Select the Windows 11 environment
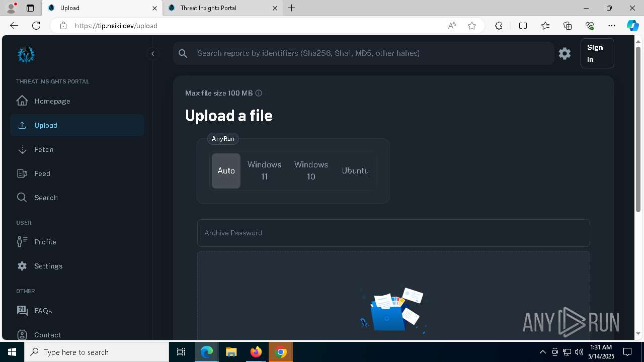644x362 pixels. click(264, 171)
